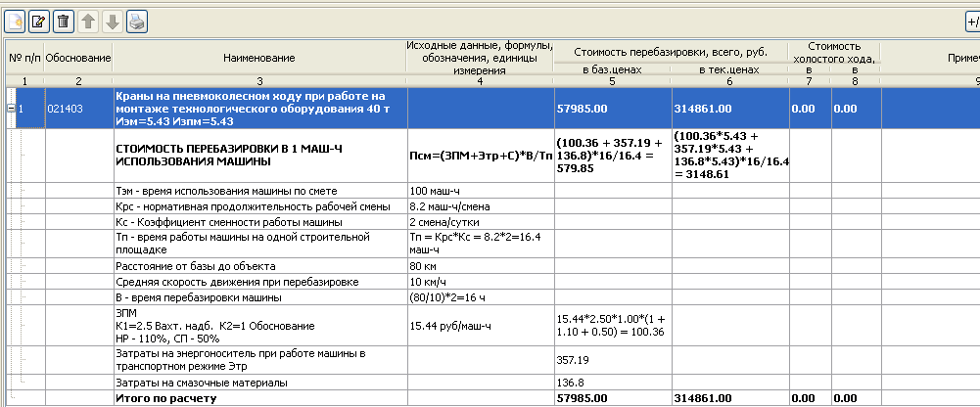The height and width of the screenshot is (407, 980).
Task: Select row 'Средняя скорость движения при перебазировке'
Action: [260, 282]
